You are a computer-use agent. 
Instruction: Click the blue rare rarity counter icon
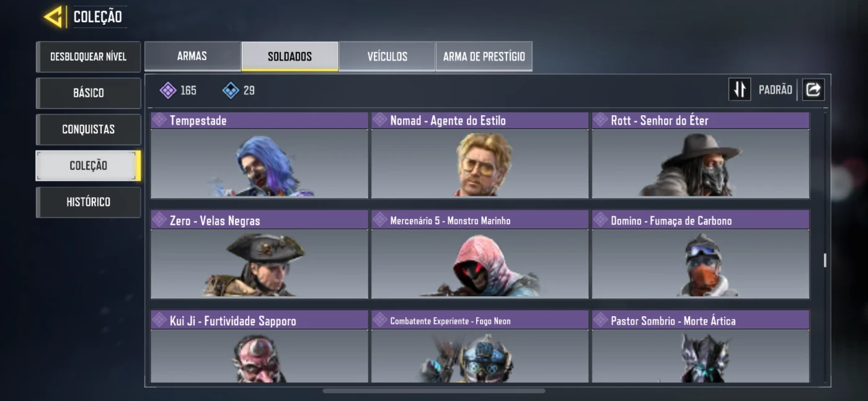(x=231, y=90)
